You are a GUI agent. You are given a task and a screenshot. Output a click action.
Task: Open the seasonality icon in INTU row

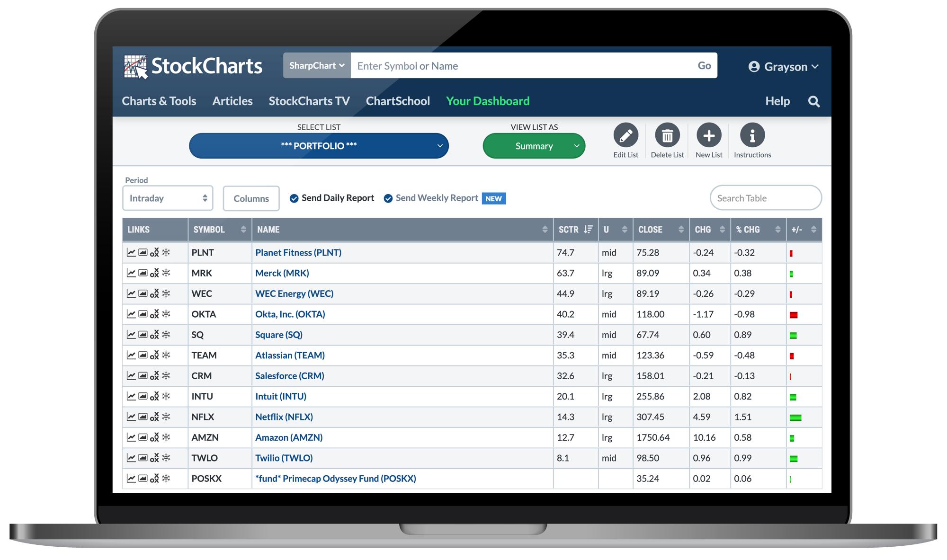click(x=166, y=396)
